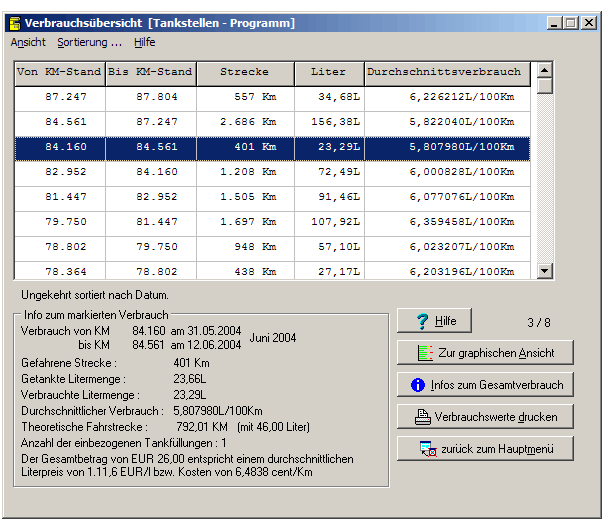Screen dimensions: 604x528
Task: Click the chart icon for graphische Ansicht
Action: click(425, 353)
